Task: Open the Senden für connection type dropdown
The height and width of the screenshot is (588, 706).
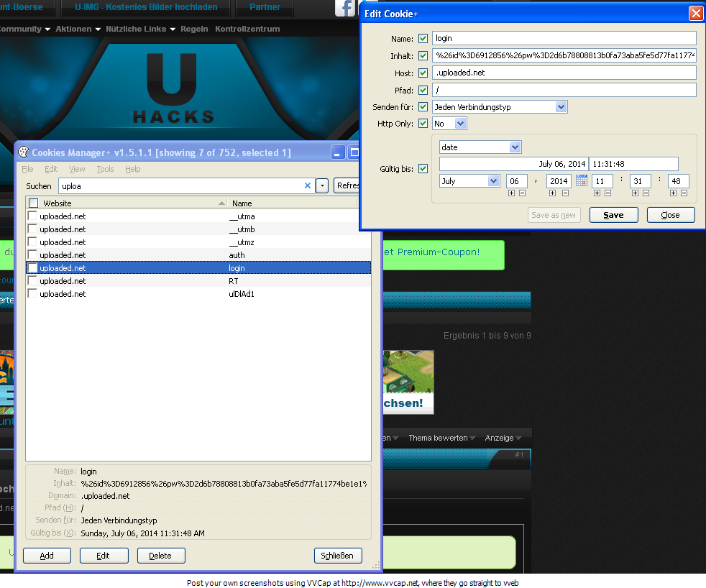Action: pyautogui.click(x=561, y=107)
